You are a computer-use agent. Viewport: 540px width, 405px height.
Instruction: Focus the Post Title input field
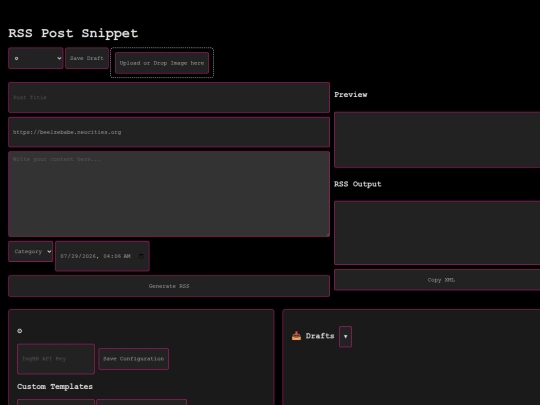(169, 97)
